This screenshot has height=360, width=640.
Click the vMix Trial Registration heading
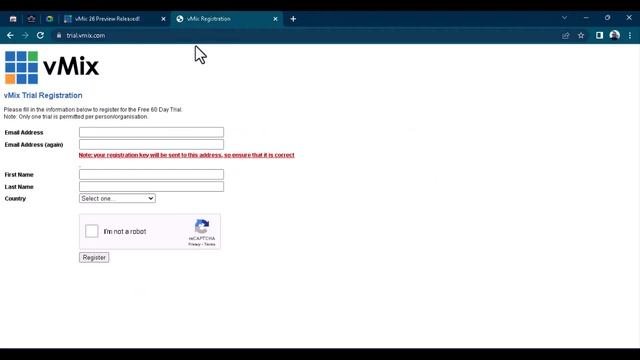point(43,95)
